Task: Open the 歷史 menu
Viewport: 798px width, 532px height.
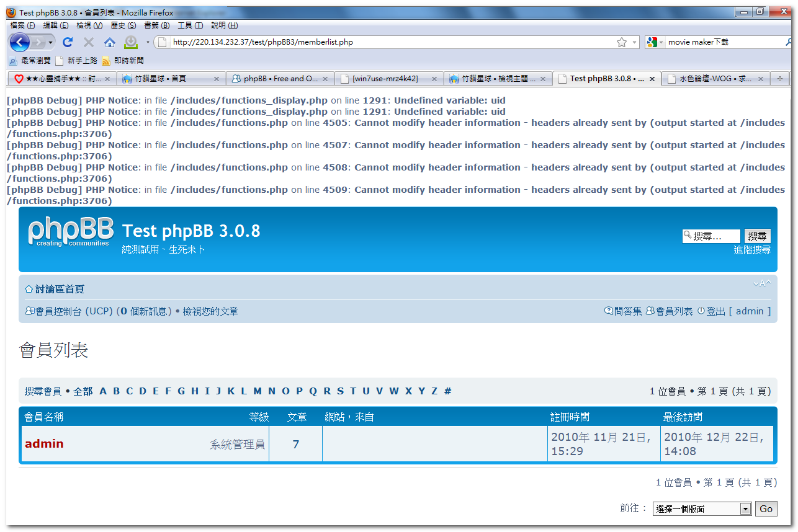Action: tap(123, 25)
